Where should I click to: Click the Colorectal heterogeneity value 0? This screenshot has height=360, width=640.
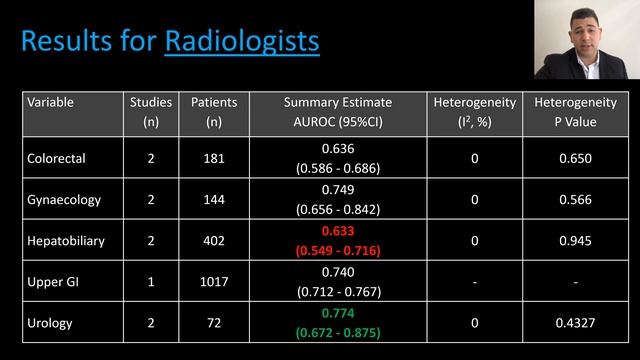click(x=475, y=158)
